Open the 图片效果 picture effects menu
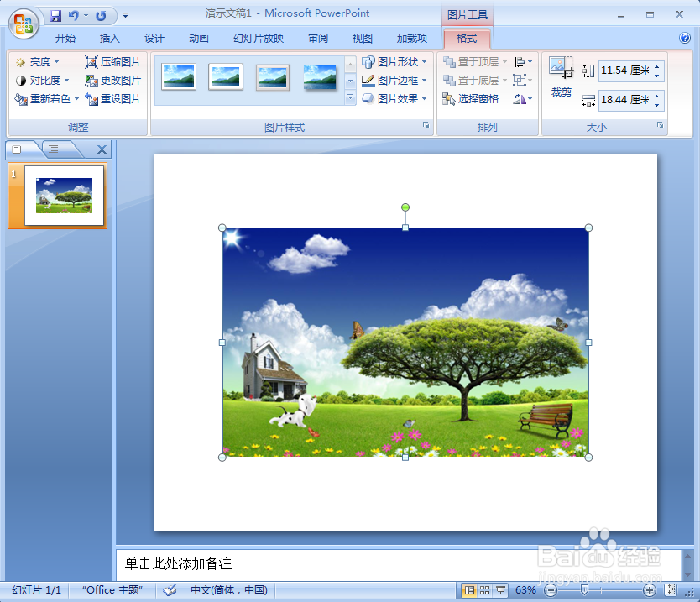Image resolution: width=700 pixels, height=602 pixels. [394, 99]
